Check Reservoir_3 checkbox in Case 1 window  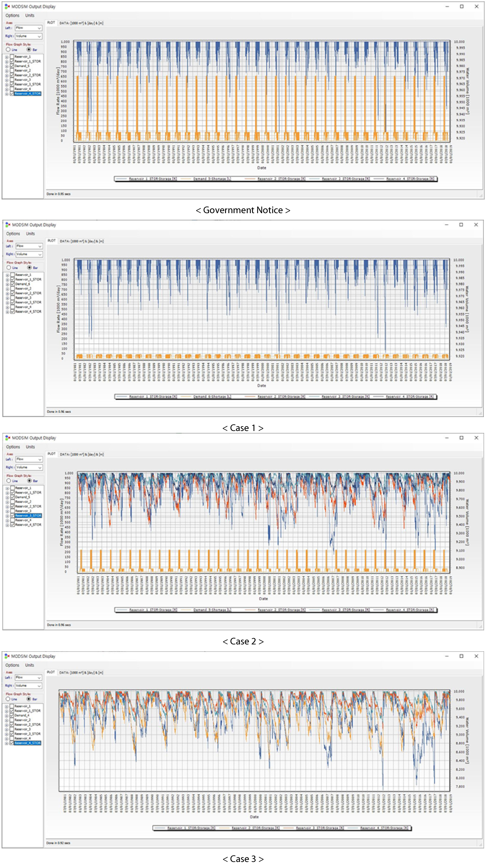point(12,298)
